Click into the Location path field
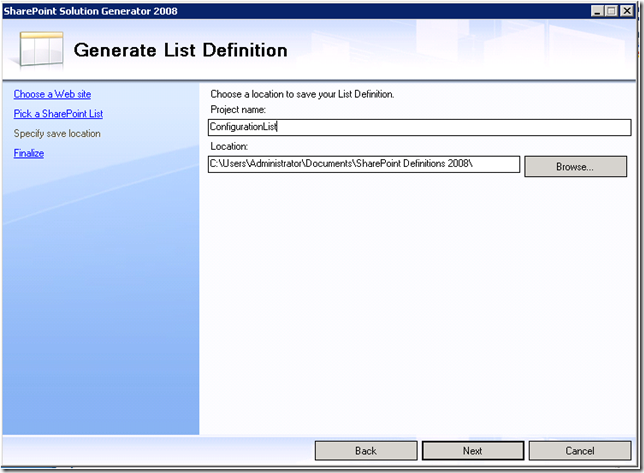This screenshot has width=644, height=473. [364, 164]
